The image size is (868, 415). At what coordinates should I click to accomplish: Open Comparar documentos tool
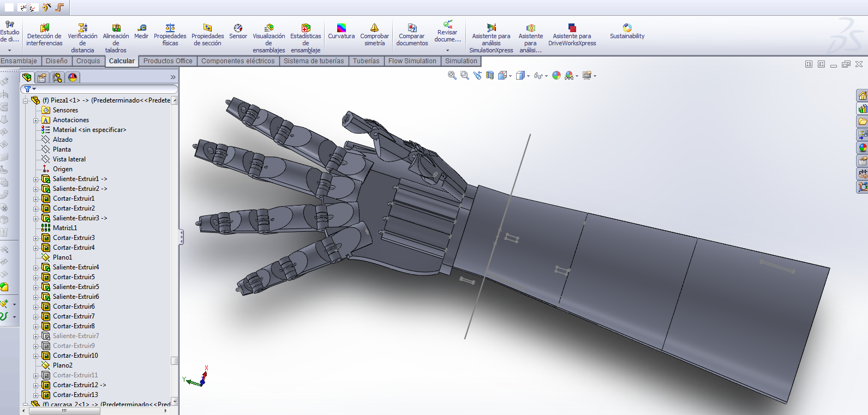pos(412,35)
